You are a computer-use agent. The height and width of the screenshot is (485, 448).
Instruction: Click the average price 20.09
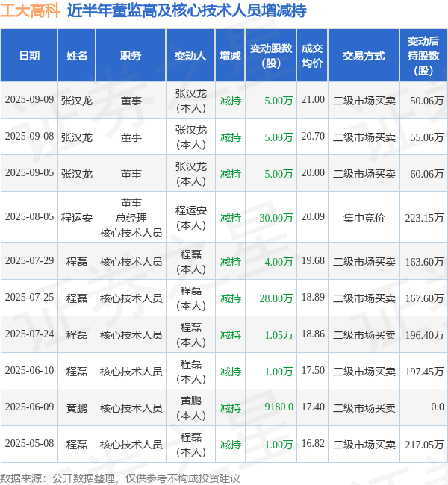tap(313, 216)
